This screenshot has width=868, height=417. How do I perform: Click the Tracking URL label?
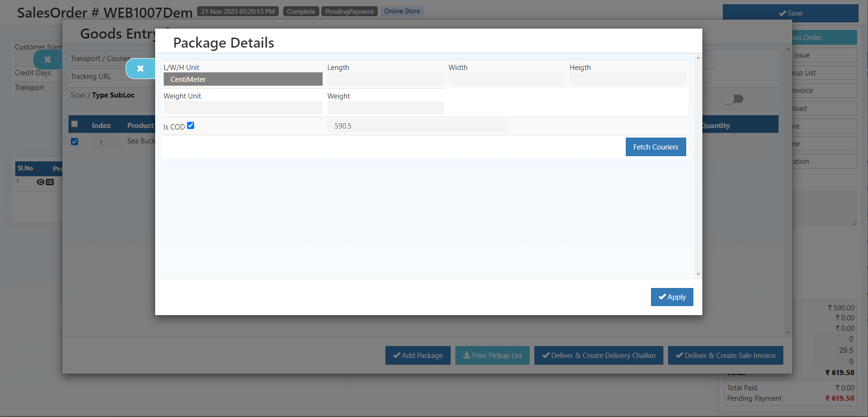91,77
